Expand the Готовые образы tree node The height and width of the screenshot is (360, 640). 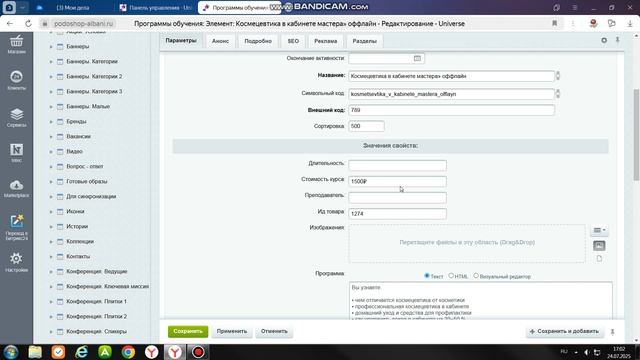[51, 182]
